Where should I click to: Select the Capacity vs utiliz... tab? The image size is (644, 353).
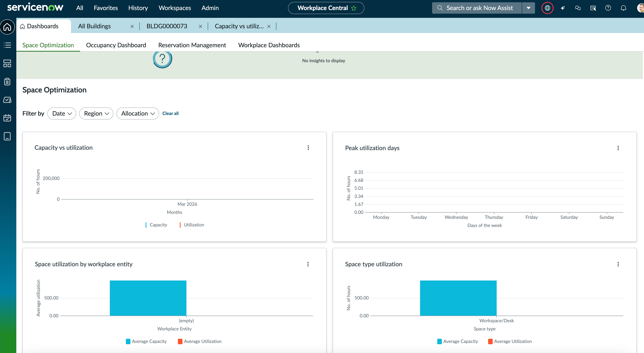click(239, 26)
